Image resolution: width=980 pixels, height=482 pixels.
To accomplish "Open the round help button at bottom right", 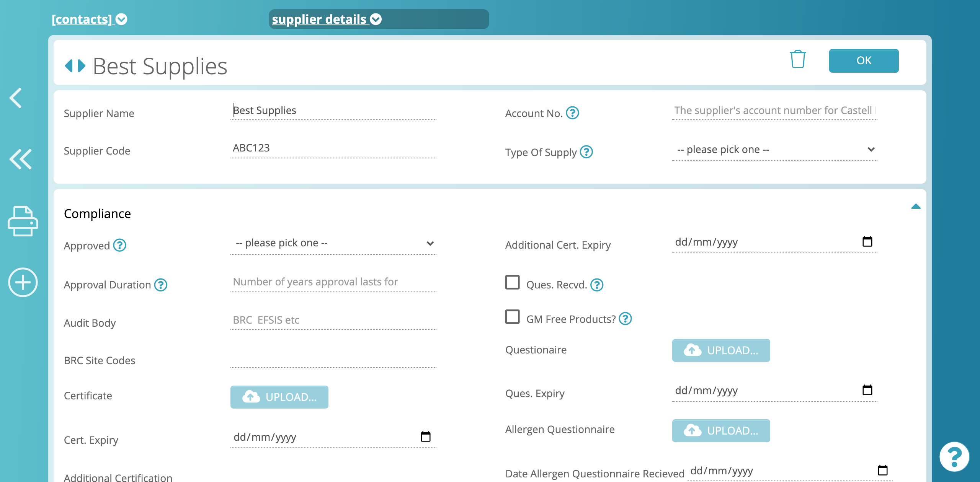I will [x=954, y=456].
